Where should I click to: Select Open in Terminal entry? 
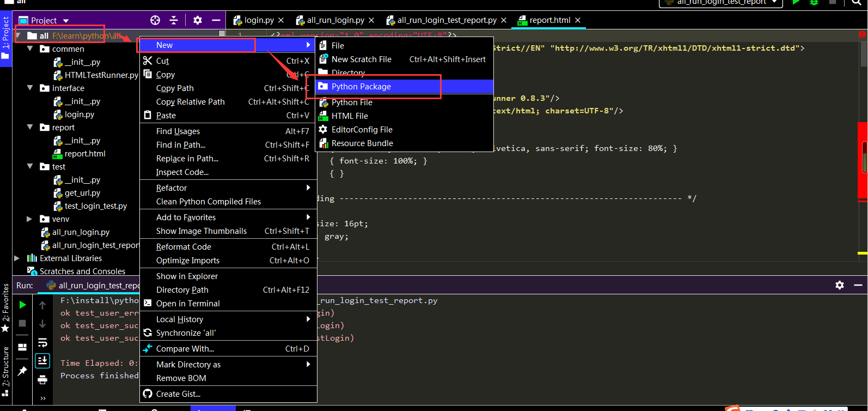(228, 304)
